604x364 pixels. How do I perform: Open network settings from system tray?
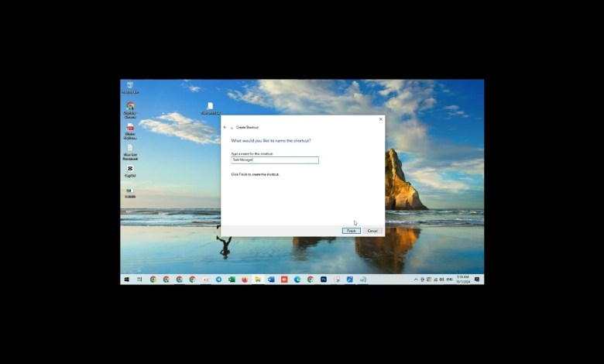click(435, 280)
